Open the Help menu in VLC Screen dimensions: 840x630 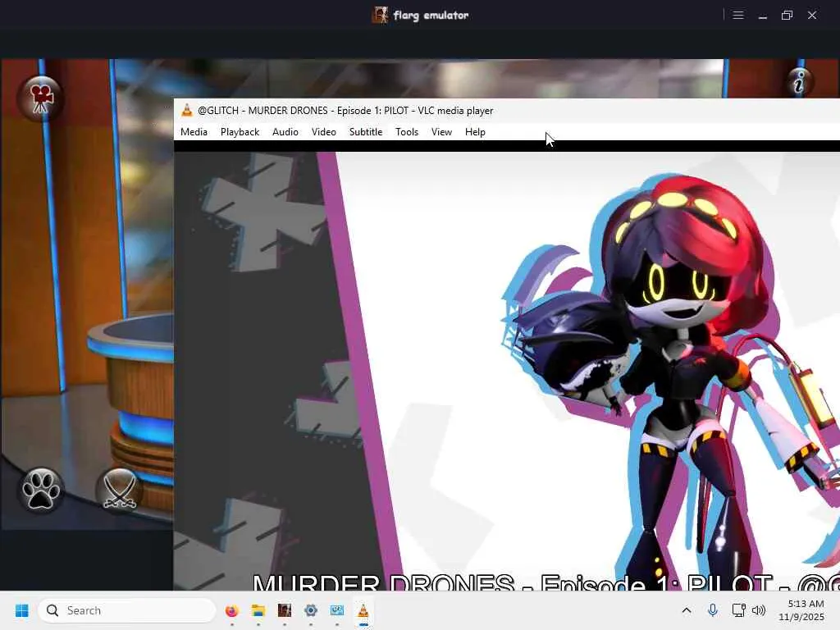click(x=475, y=132)
